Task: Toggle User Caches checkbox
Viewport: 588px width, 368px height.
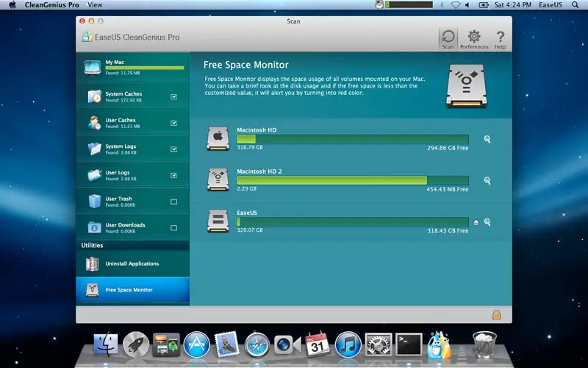Action: tap(173, 123)
